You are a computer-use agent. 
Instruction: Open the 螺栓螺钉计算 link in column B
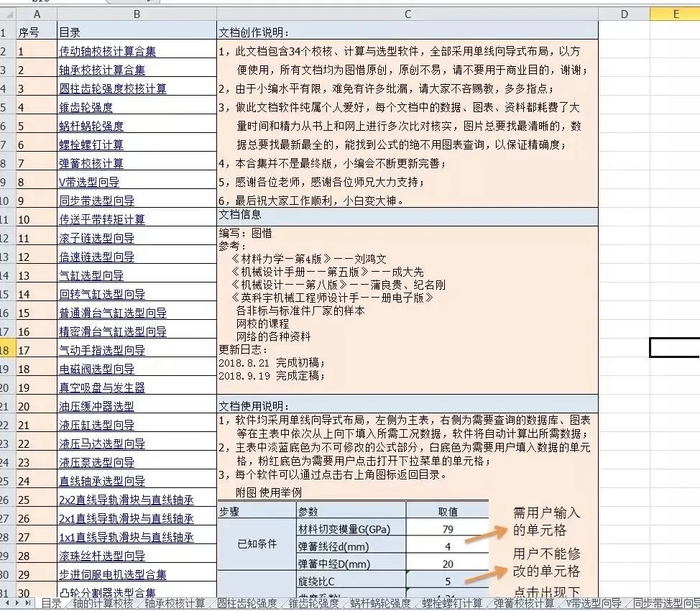point(91,145)
